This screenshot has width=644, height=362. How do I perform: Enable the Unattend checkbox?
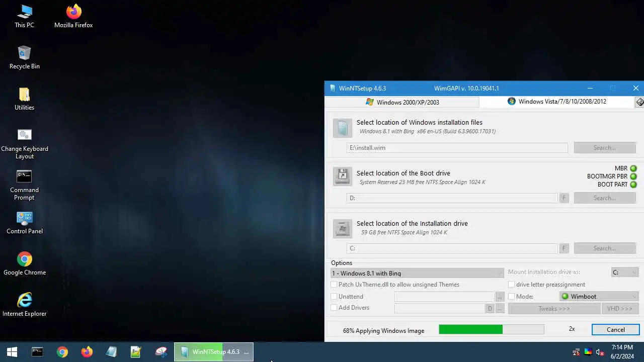tap(334, 297)
